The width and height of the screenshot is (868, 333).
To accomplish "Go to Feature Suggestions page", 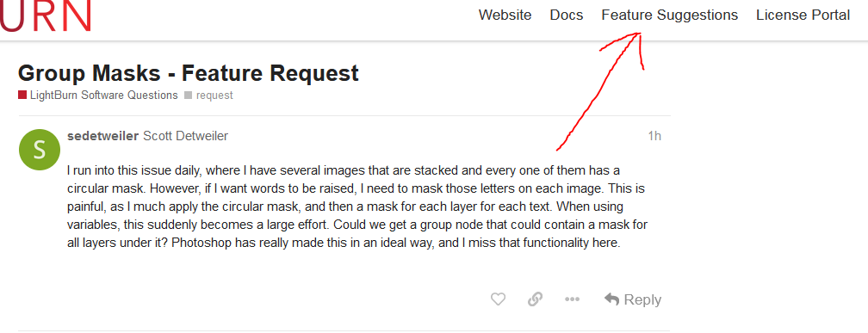I will tap(670, 15).
